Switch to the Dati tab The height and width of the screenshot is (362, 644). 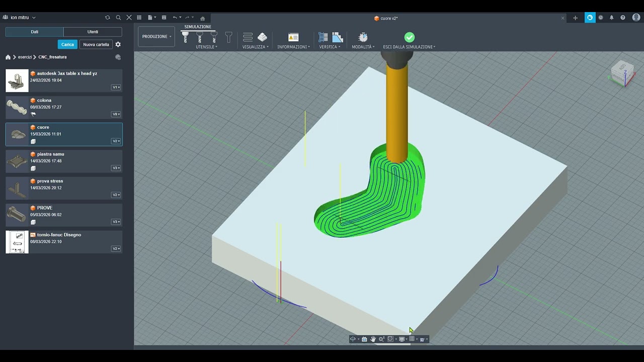tap(34, 32)
